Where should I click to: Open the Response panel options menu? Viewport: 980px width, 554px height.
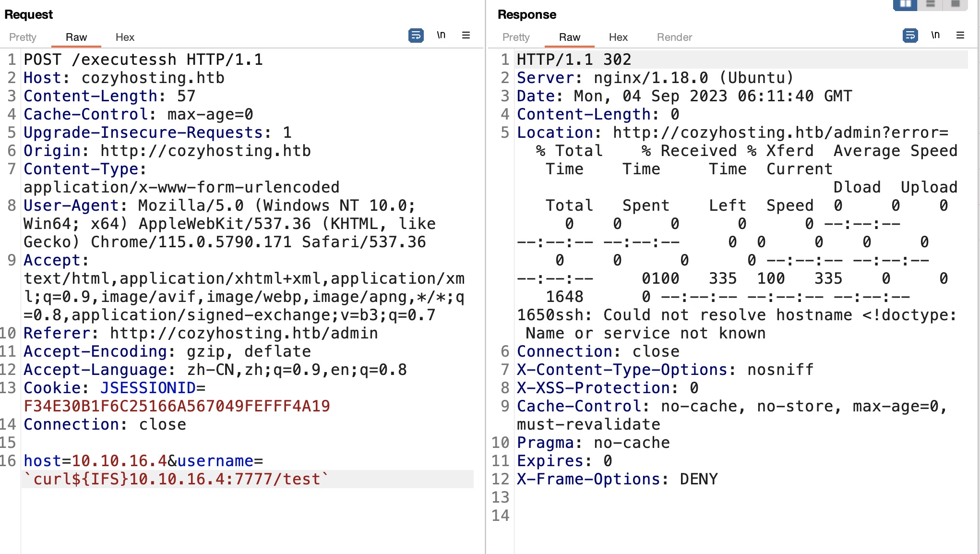click(x=960, y=35)
